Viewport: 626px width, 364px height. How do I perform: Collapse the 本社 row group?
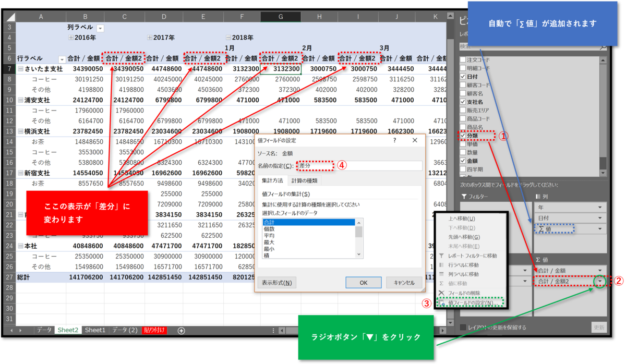[20, 246]
